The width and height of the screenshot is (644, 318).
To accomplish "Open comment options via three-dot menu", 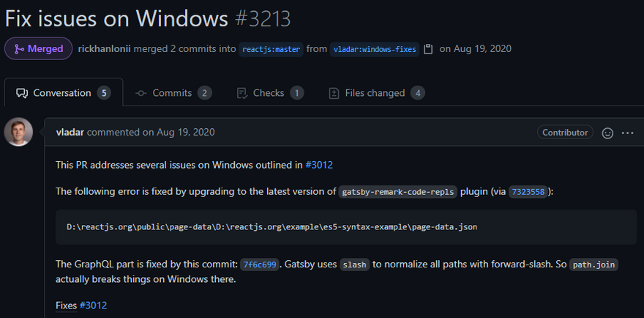I will coord(628,133).
